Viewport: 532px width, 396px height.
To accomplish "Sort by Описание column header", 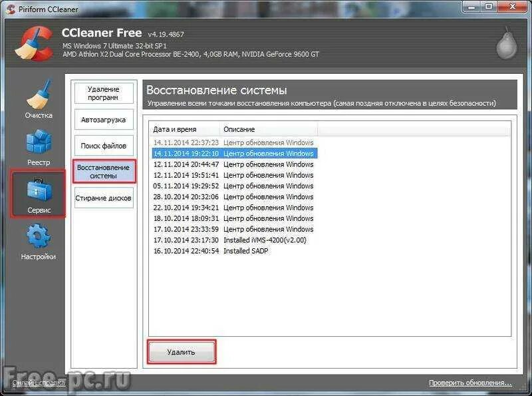I will (x=269, y=129).
